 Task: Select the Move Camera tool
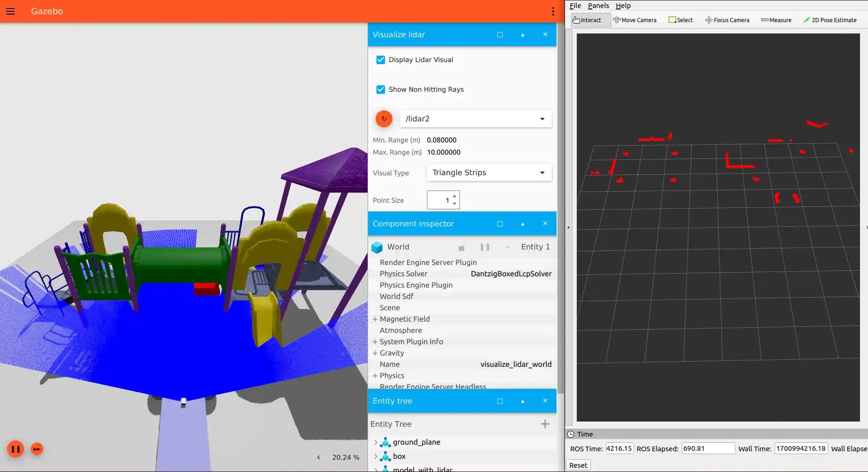(635, 20)
